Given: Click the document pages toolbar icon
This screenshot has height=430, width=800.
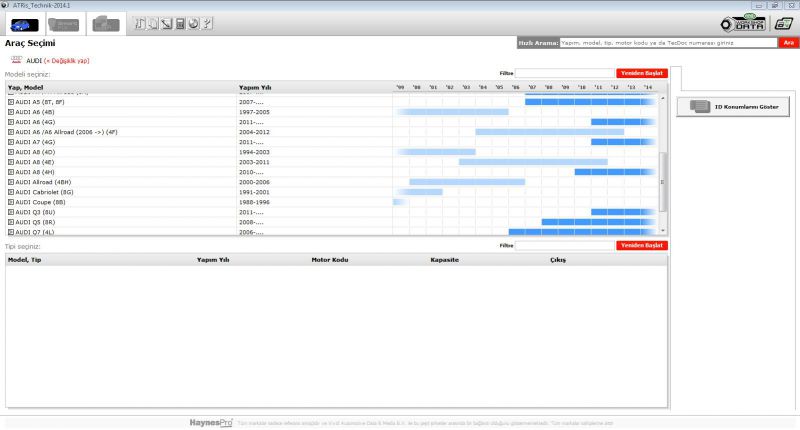Looking at the screenshot, I should pos(153,23).
